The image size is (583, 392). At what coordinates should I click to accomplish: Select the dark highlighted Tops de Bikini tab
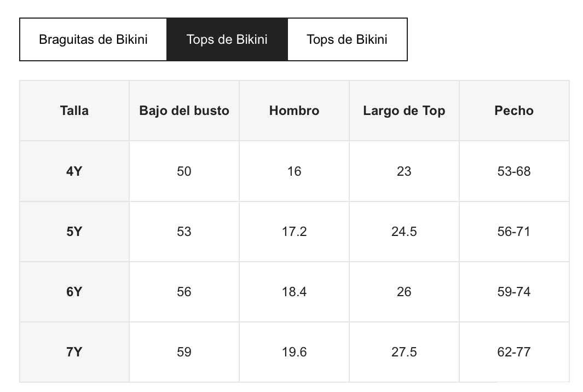227,39
